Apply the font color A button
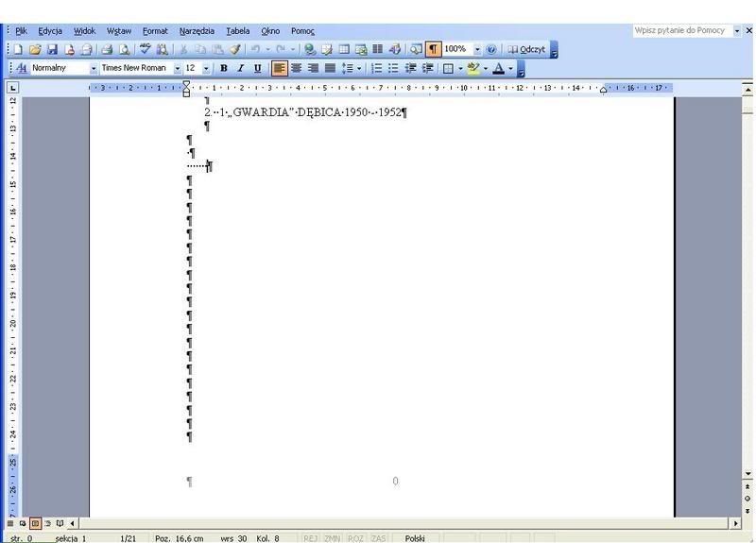The height and width of the screenshot is (543, 756). point(499,68)
